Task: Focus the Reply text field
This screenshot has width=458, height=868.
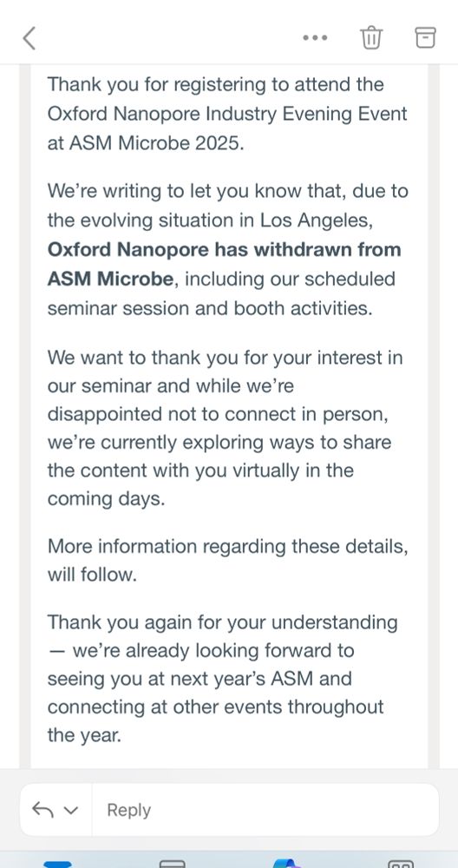Action: (x=265, y=810)
